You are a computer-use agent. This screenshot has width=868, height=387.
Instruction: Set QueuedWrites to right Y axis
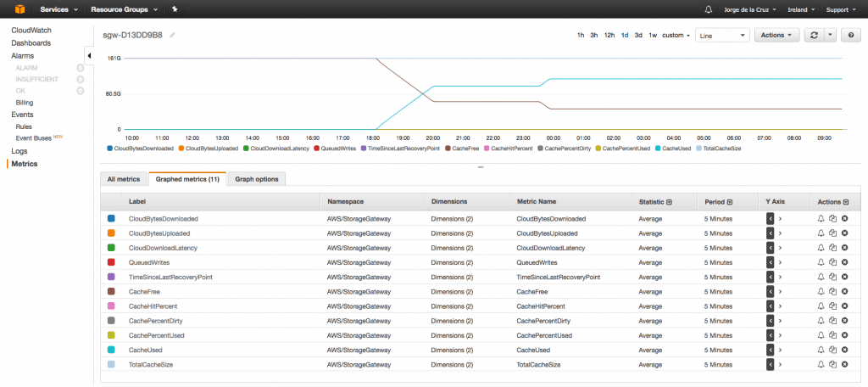pos(780,262)
